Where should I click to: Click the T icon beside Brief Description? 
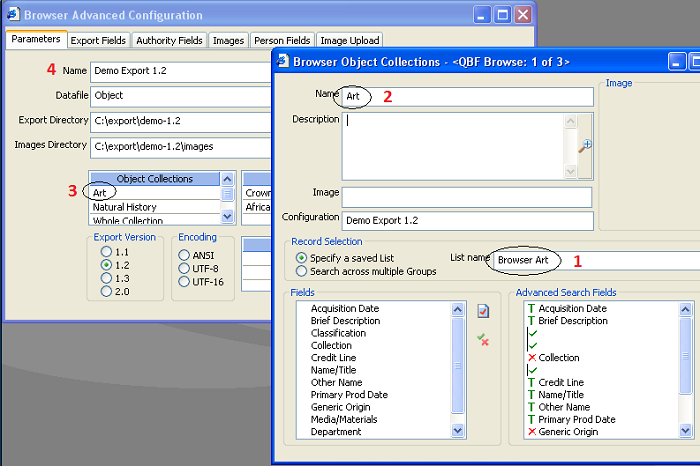click(x=531, y=320)
